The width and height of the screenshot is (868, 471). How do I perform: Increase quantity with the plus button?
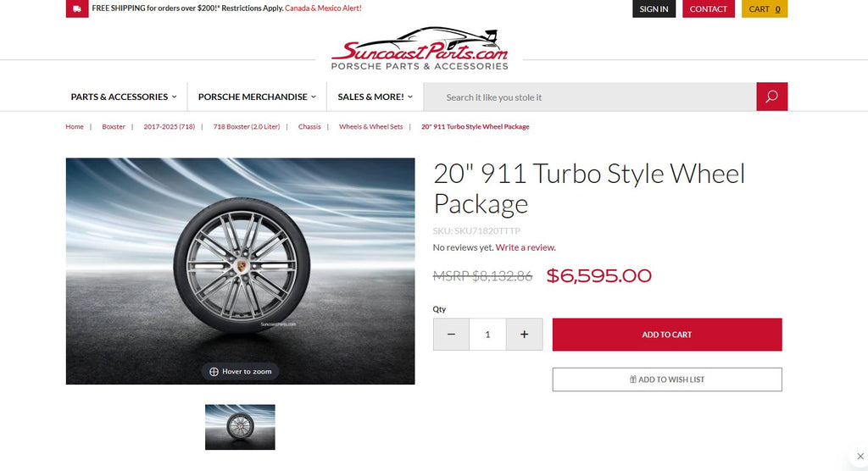point(524,335)
